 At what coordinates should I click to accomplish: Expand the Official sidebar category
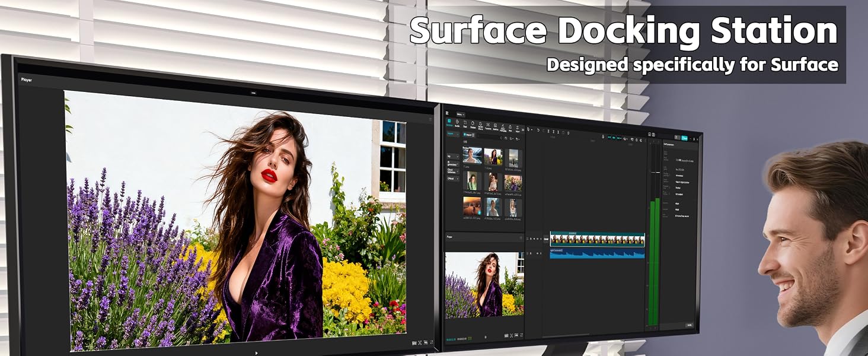(x=453, y=178)
